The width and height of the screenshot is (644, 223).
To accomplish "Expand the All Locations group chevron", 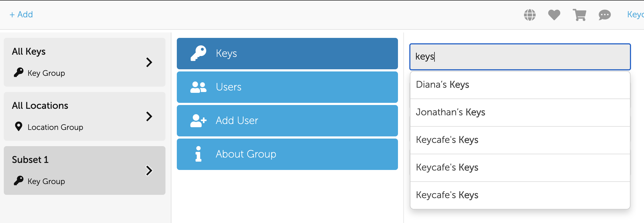I will coord(149,116).
